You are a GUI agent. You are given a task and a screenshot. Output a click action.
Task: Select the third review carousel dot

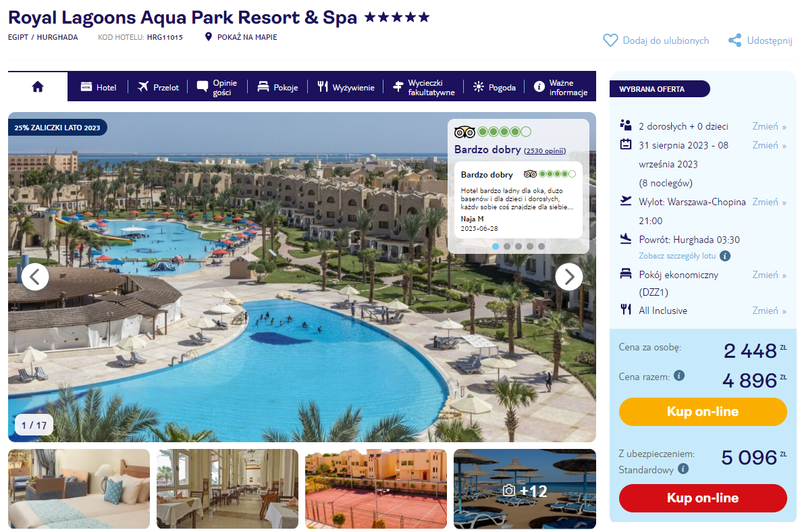tap(518, 246)
